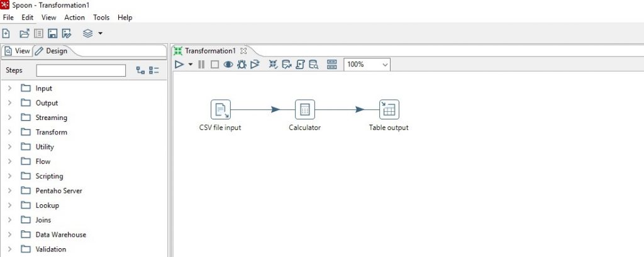Click the hop arrow from Calculator to Table output
The width and height of the screenshot is (644, 257).
pyautogui.click(x=359, y=109)
